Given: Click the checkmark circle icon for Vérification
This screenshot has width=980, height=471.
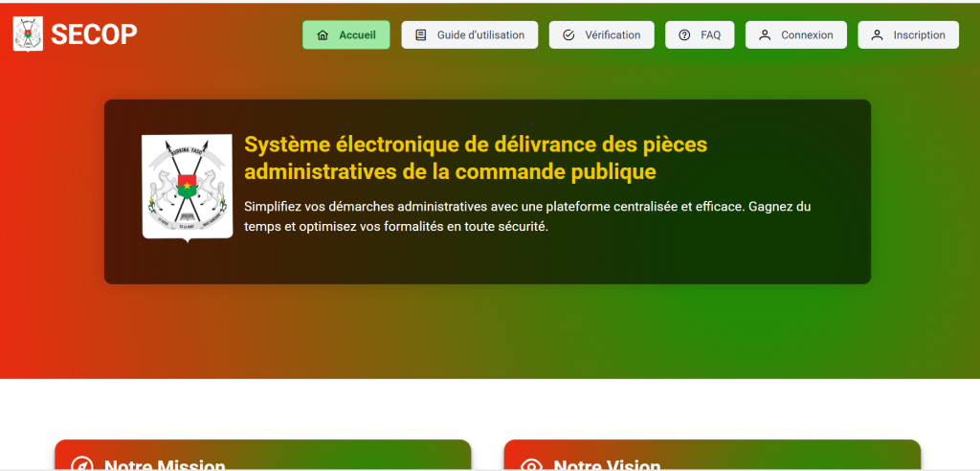Looking at the screenshot, I should tap(568, 35).
